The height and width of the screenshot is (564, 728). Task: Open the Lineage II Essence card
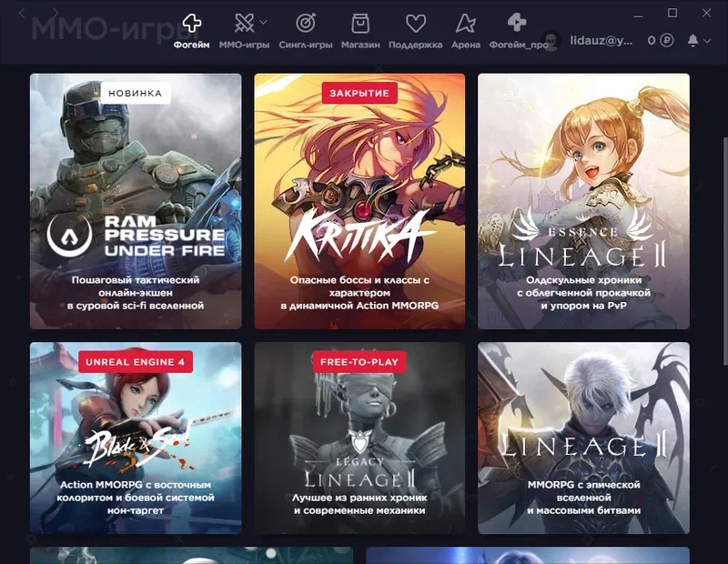[x=583, y=201]
